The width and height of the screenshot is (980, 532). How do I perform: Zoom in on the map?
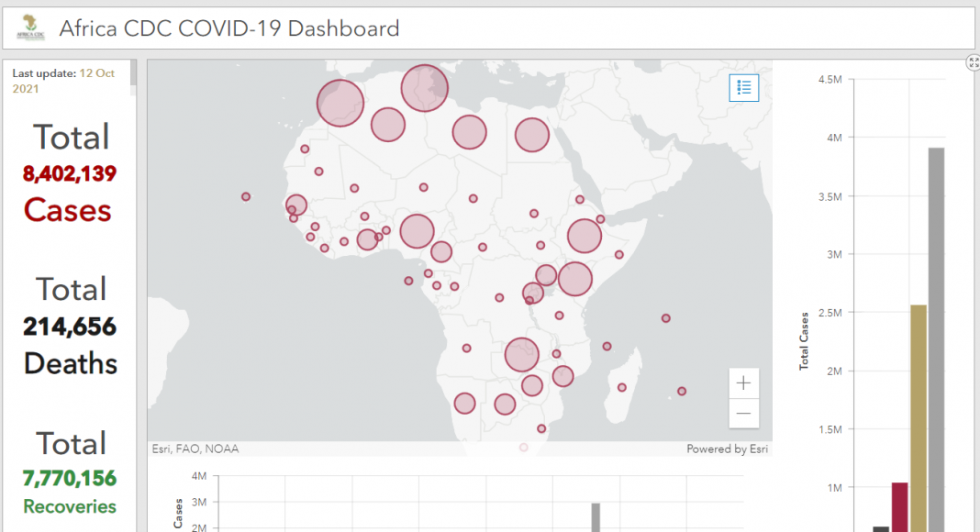click(x=743, y=383)
